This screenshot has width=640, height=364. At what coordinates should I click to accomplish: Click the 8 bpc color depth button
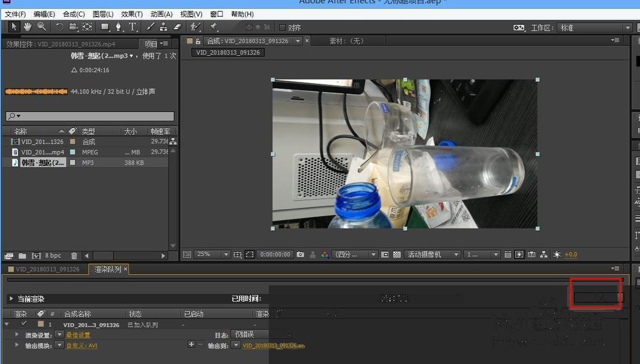[53, 255]
